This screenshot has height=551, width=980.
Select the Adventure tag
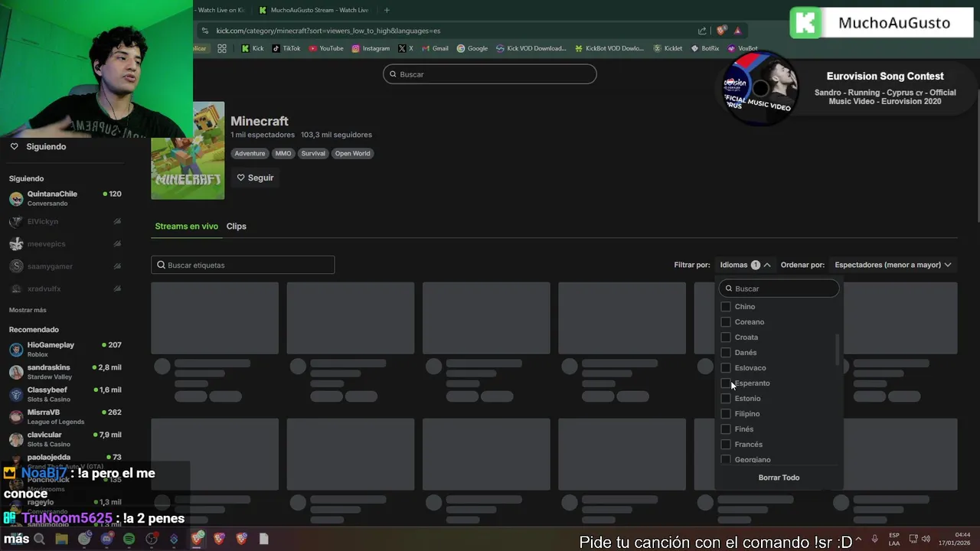[x=250, y=153]
